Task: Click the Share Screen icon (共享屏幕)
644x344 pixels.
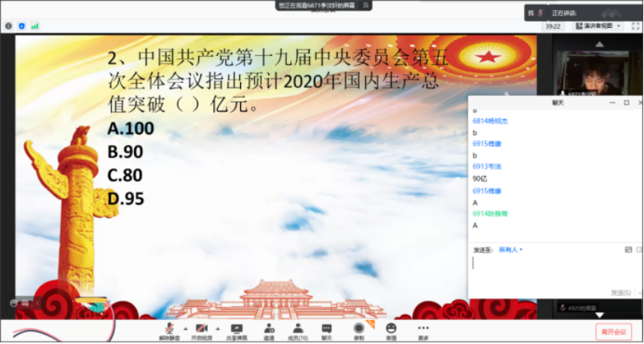Action: pyautogui.click(x=236, y=329)
